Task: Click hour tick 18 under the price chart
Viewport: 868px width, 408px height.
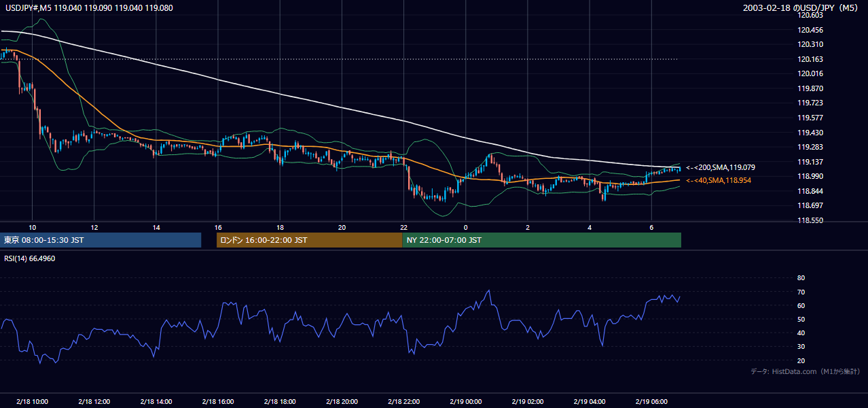Action: coord(280,227)
